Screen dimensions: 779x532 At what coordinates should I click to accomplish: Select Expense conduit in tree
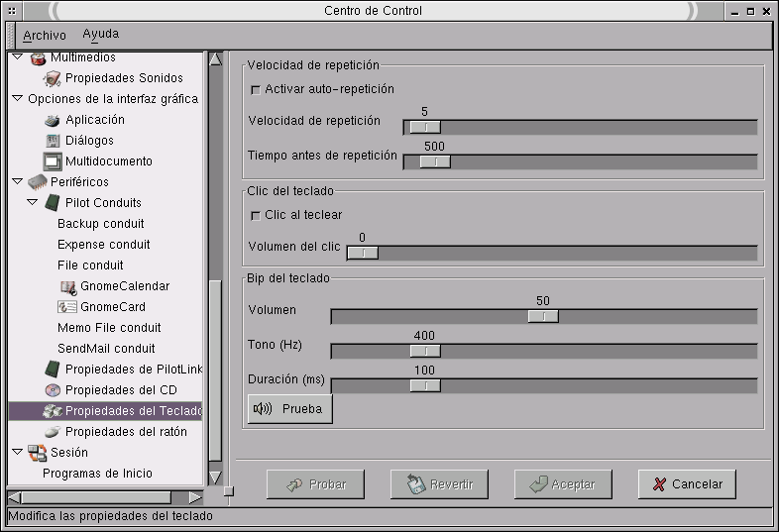click(104, 245)
